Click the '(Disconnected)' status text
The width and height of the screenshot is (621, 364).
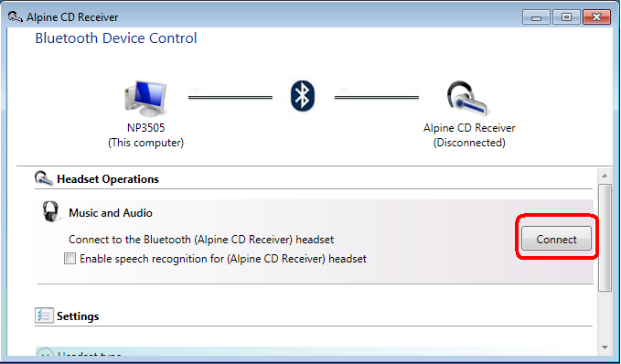469,143
